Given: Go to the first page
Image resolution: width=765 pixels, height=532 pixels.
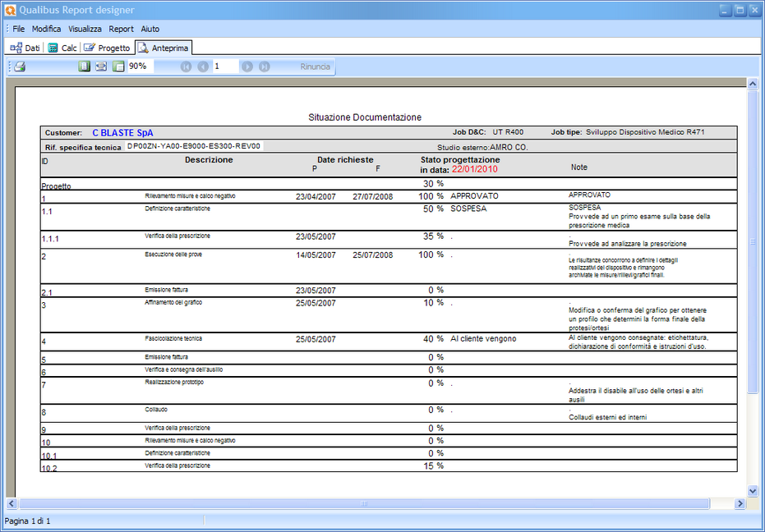Looking at the screenshot, I should [186, 66].
